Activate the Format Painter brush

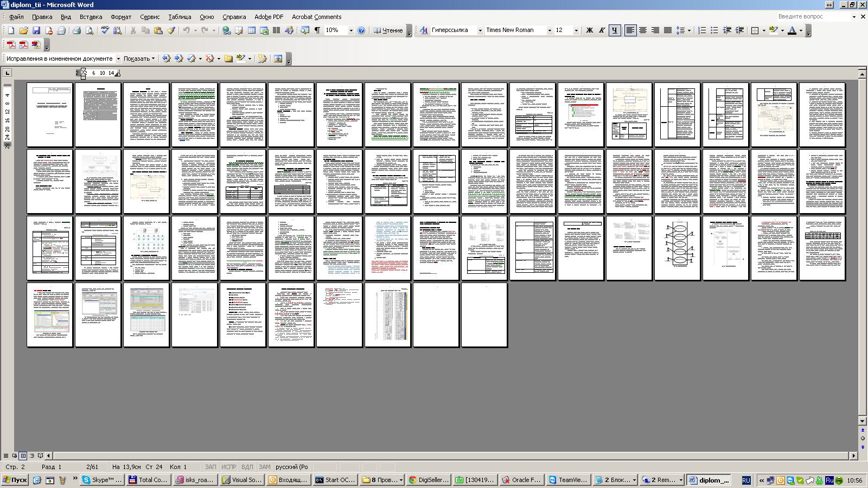pyautogui.click(x=171, y=30)
